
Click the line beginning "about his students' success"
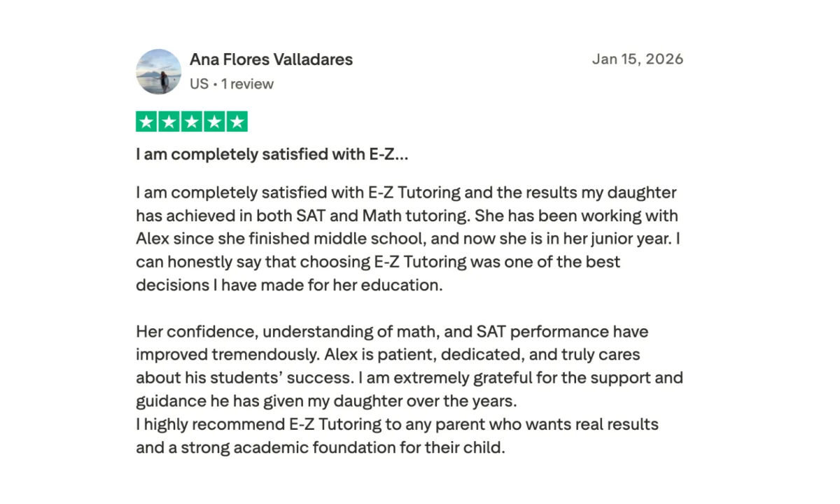coord(409,378)
